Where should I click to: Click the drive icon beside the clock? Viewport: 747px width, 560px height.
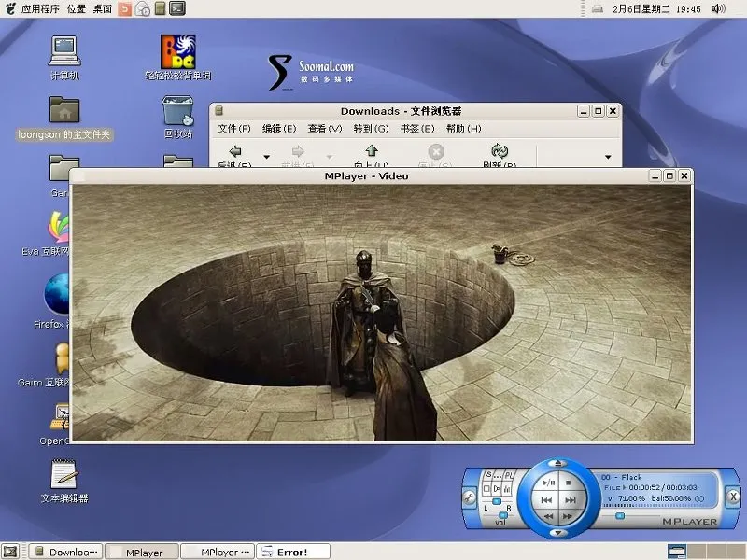point(598,9)
